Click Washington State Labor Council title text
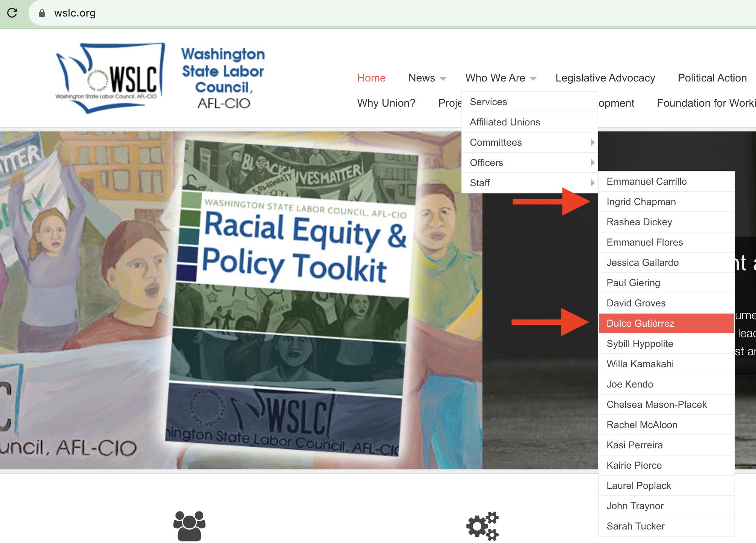This screenshot has width=756, height=543. pyautogui.click(x=223, y=78)
